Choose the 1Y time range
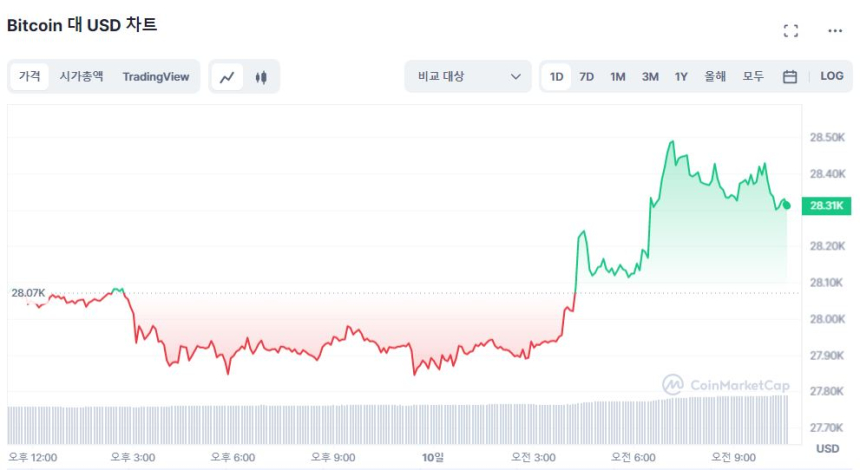The image size is (860, 470). (x=681, y=77)
